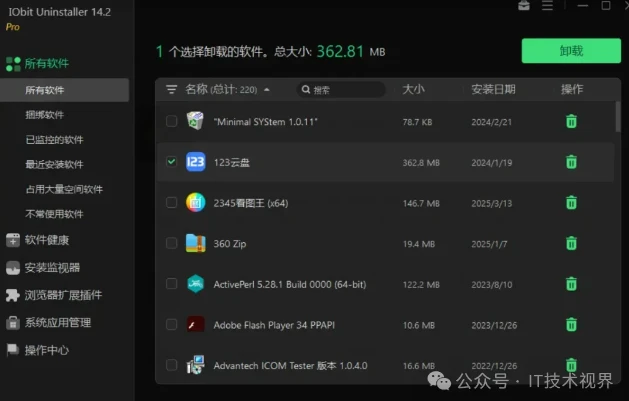This screenshot has width=629, height=401.
Task: Click the search magnifier icon
Action: 306,89
